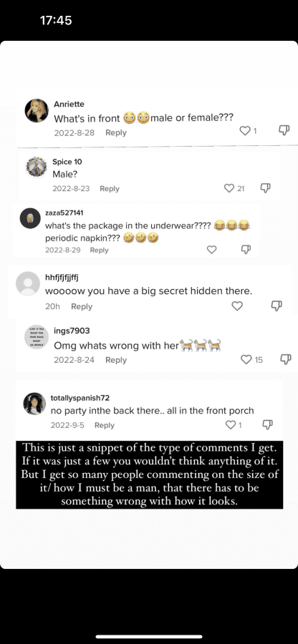
Task: Open totallyspanish72's username profile
Action: [x=80, y=398]
